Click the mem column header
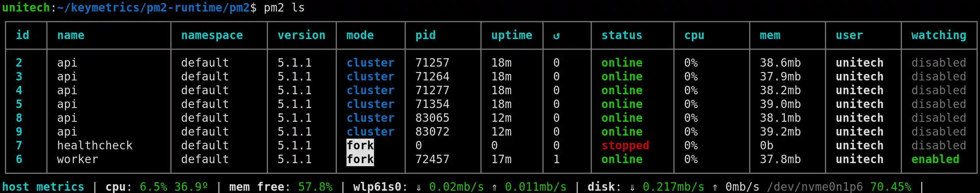This screenshot has width=980, height=193. 770,35
